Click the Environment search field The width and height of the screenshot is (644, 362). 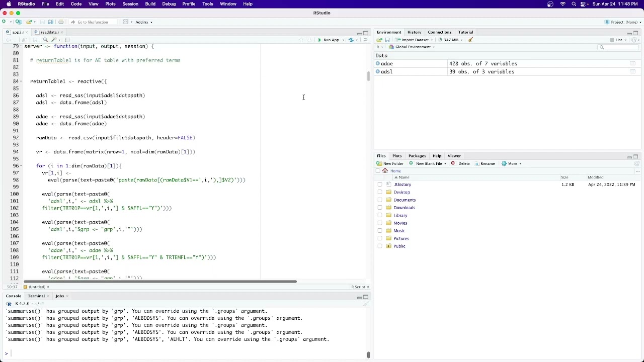click(618, 47)
